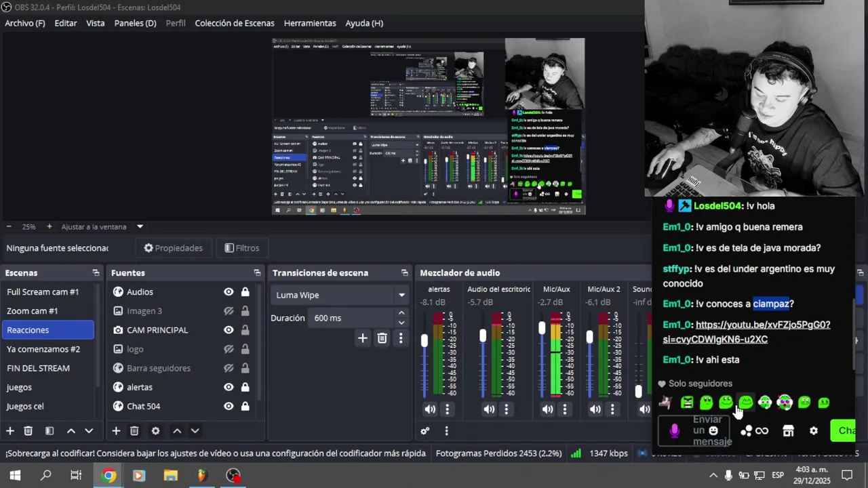Select the Ya comenzamos #2 scene
The image size is (868, 488).
point(49,349)
